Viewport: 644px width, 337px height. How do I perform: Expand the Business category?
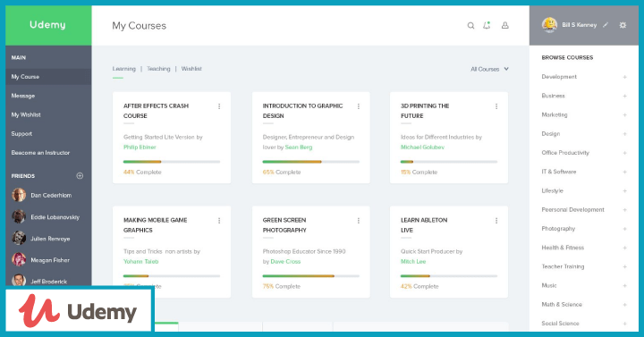624,96
